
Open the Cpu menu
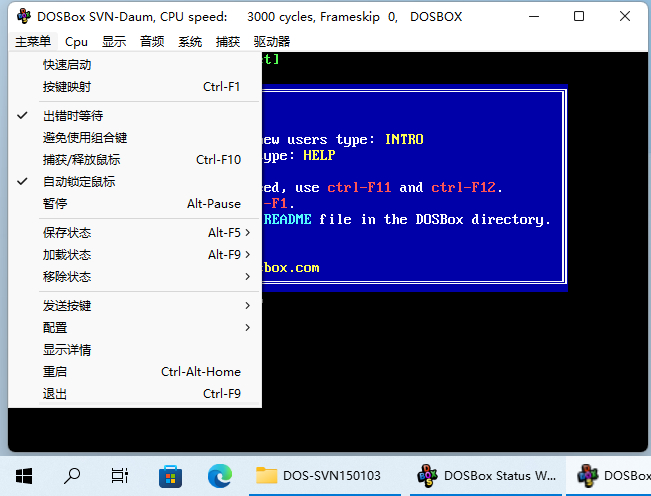76,42
